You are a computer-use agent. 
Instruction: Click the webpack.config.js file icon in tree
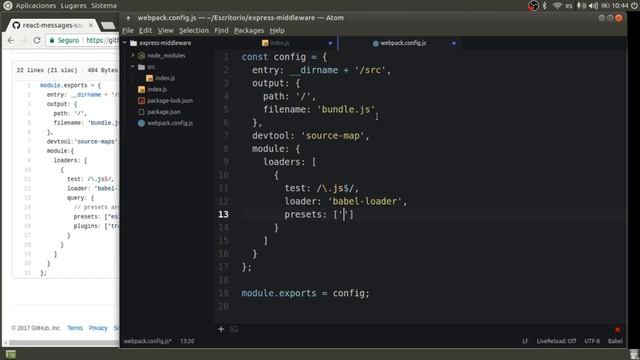pyautogui.click(x=141, y=123)
